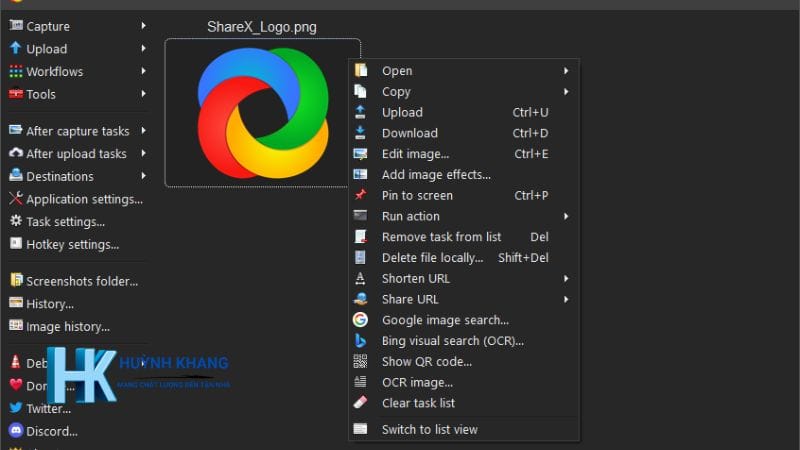Choose Upload from the context menu
The height and width of the screenshot is (450, 800).
click(x=464, y=112)
